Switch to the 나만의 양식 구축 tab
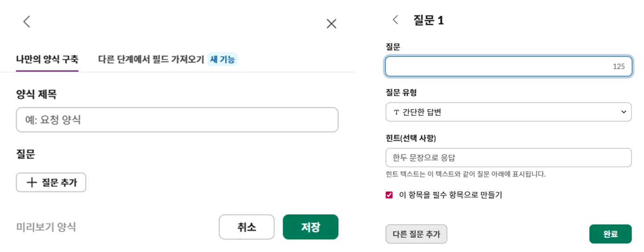 coord(47,59)
